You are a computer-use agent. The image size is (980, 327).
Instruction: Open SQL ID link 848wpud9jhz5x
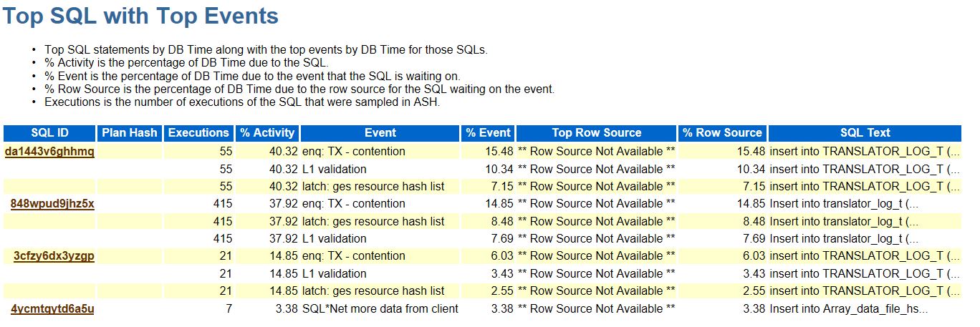[52, 204]
